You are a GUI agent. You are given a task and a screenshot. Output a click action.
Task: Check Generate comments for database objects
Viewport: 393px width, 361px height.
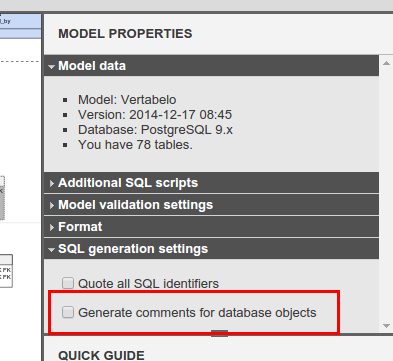coord(68,312)
